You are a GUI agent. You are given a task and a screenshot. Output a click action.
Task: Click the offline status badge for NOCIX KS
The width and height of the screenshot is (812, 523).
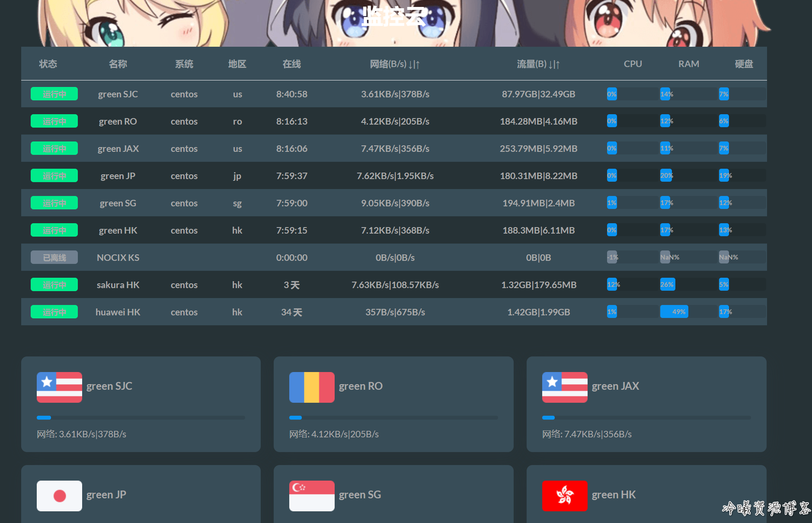click(x=54, y=257)
